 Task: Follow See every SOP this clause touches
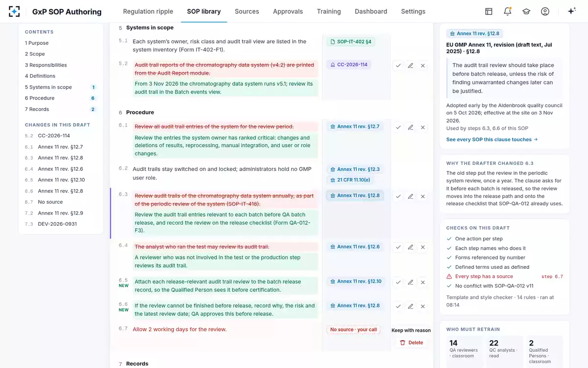pos(492,139)
